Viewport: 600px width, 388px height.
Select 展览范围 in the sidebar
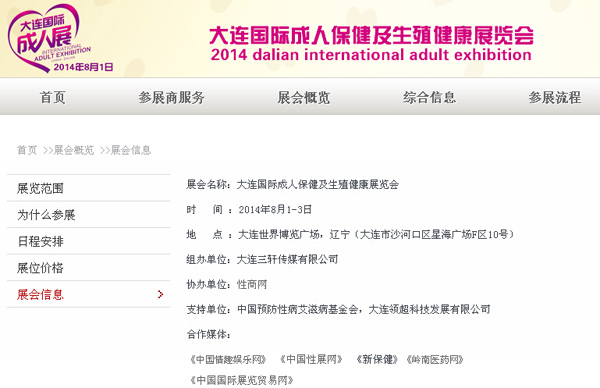pyautogui.click(x=88, y=188)
